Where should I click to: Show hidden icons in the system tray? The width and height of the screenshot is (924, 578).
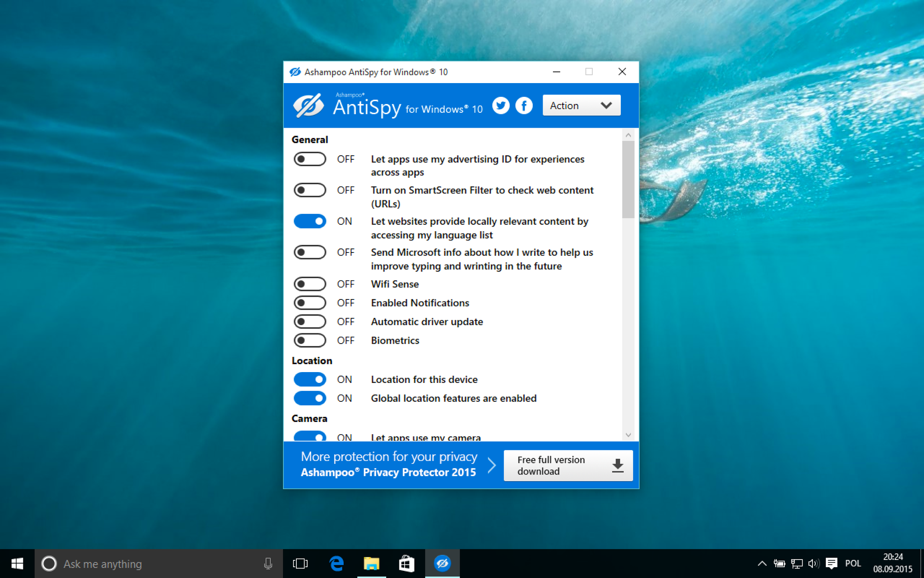pos(762,564)
